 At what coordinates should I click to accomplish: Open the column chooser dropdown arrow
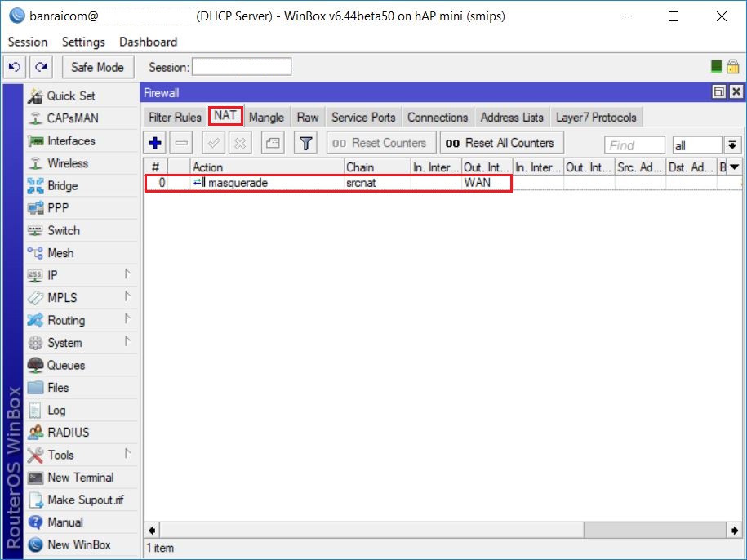coord(735,167)
